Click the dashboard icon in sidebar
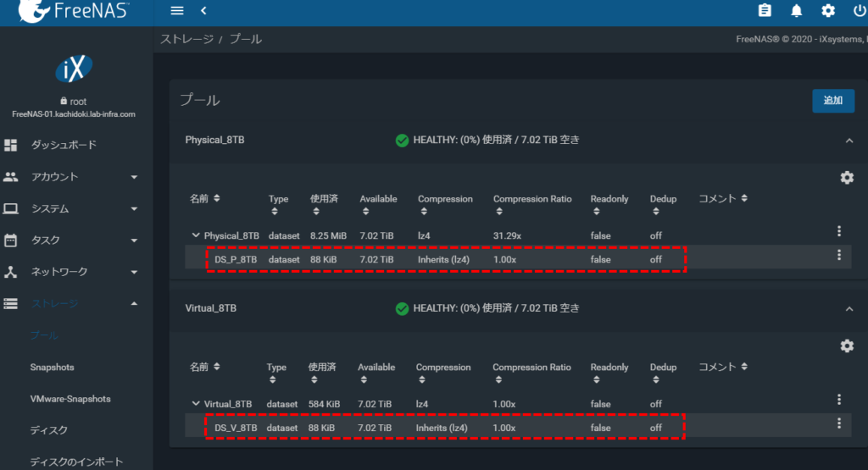 click(x=10, y=145)
